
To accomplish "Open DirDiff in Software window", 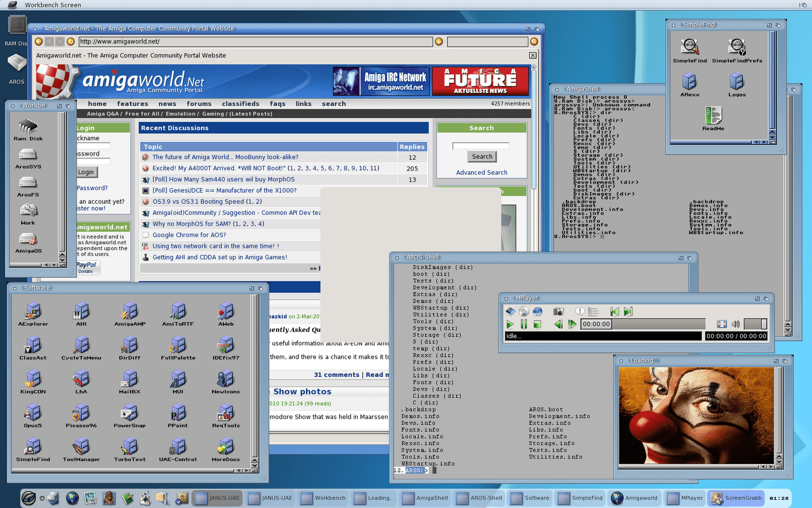I will point(129,347).
